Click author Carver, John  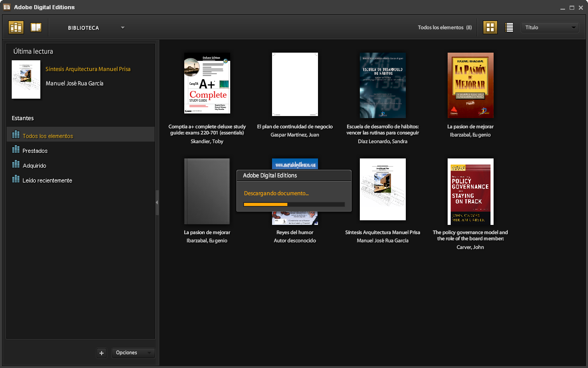coord(470,247)
